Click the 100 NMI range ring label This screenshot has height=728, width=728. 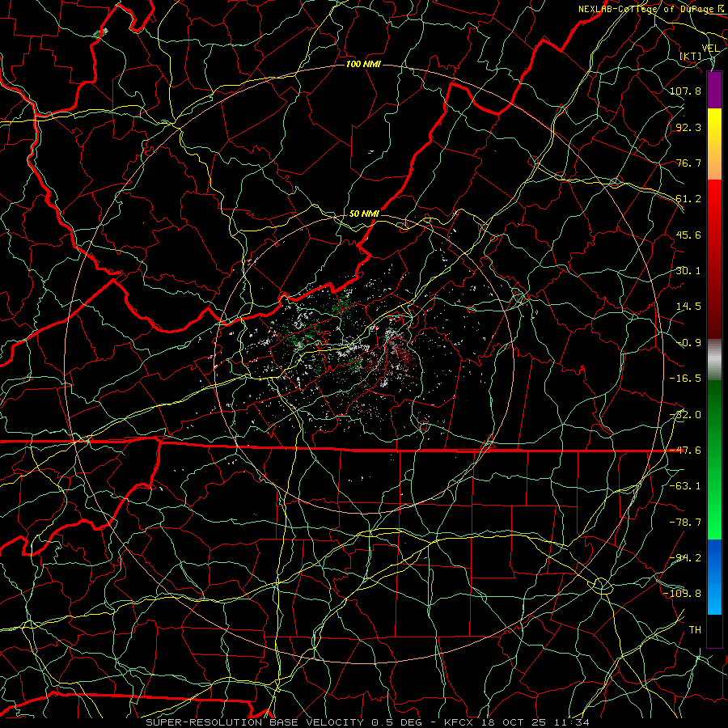click(x=363, y=64)
